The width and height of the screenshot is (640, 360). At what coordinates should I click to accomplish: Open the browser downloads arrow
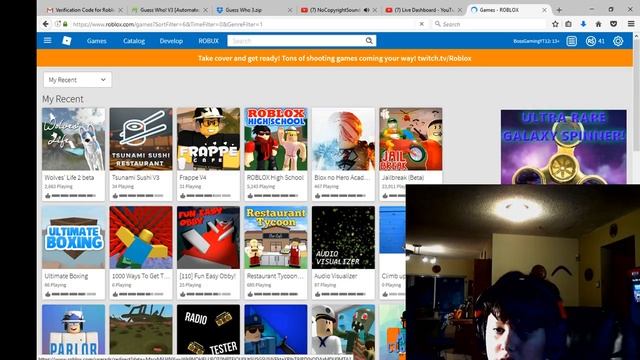pyautogui.click(x=583, y=24)
